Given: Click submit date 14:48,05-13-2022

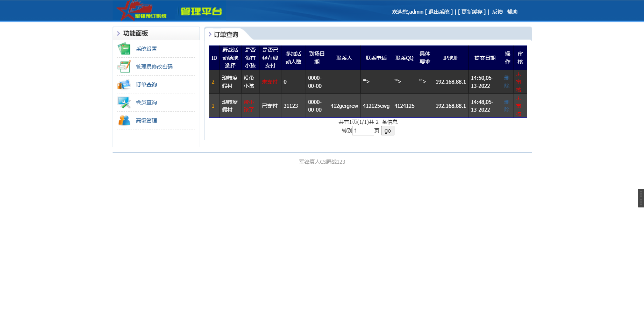Looking at the screenshot, I should click(x=482, y=106).
